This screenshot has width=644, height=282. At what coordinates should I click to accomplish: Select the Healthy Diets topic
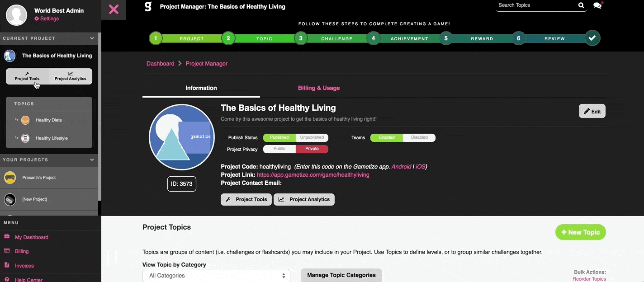pos(49,120)
